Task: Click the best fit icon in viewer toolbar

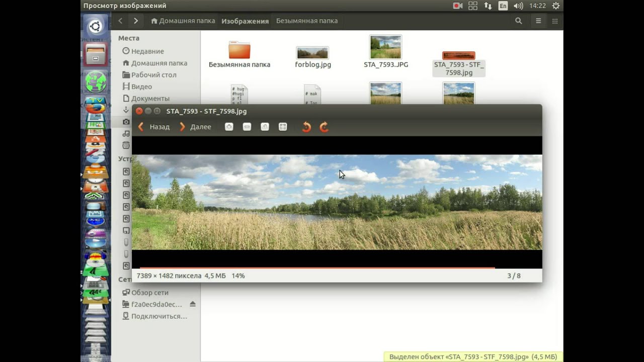Action: [x=283, y=127]
